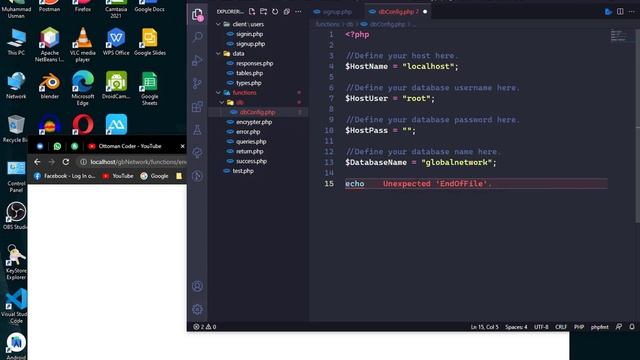This screenshot has height=360, width=640.
Task: Click the feedback icon in status bar
Action: [x=619, y=327]
